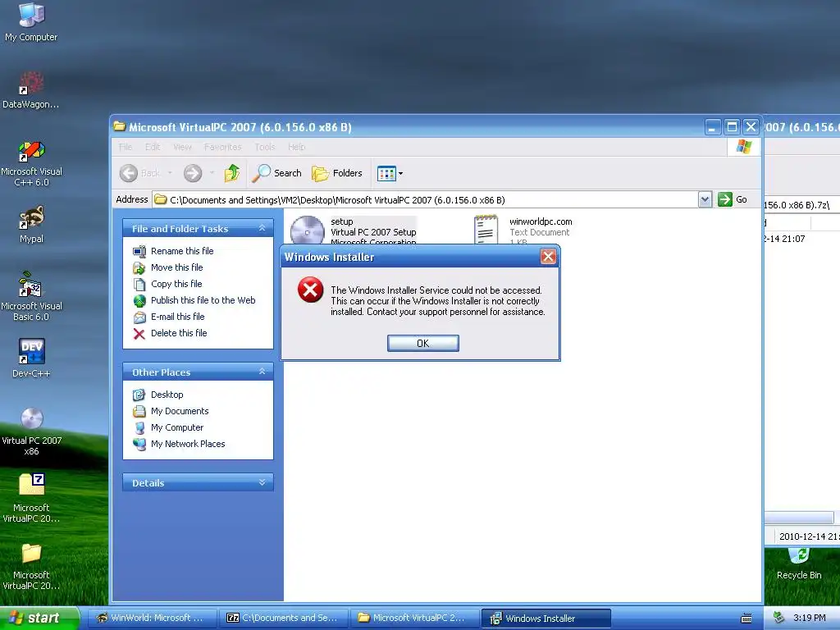This screenshot has height=630, width=840.
Task: Click the Start button
Action: coord(39,618)
